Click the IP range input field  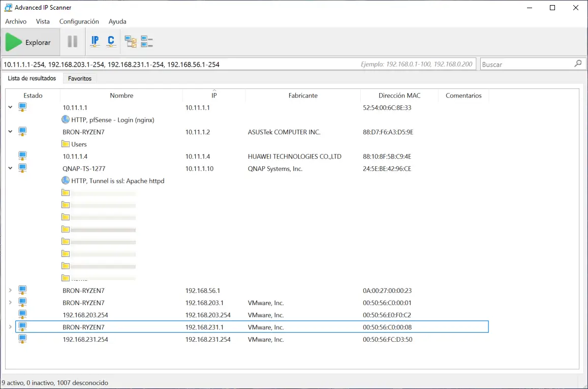click(x=203, y=64)
